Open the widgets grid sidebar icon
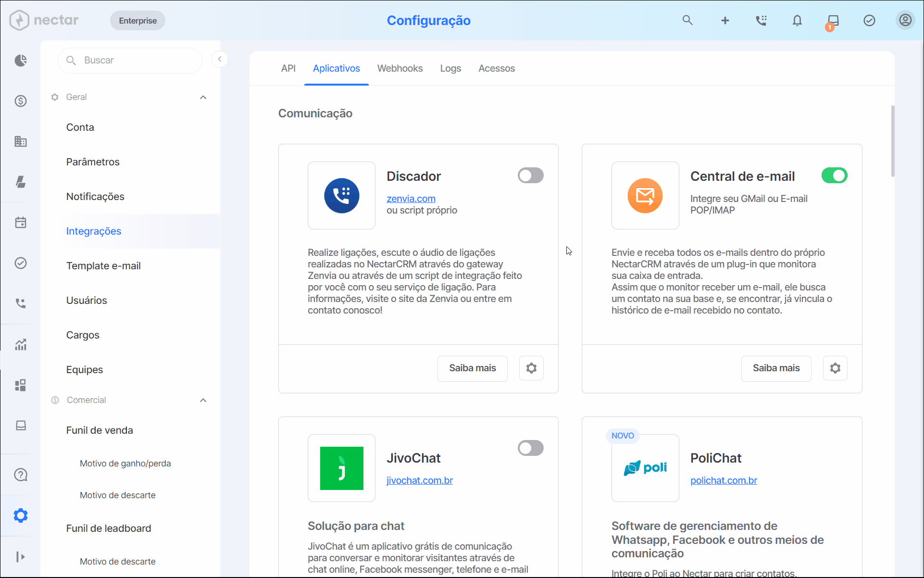 tap(21, 385)
